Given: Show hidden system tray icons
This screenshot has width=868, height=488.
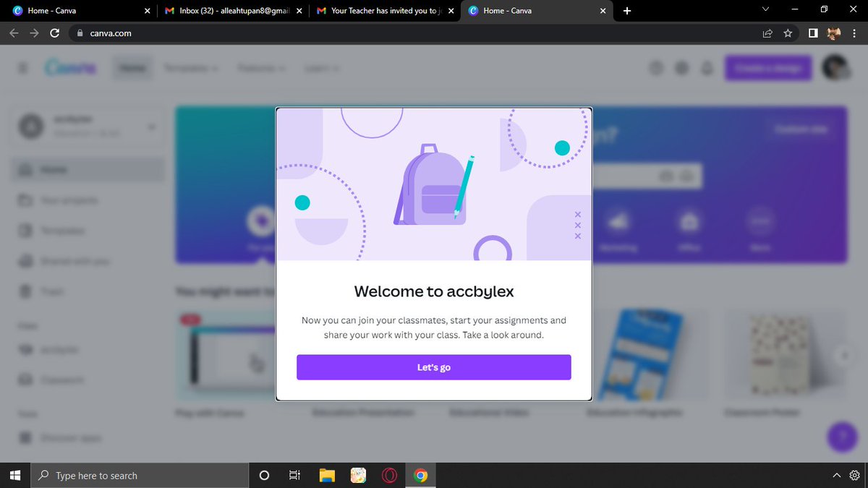Looking at the screenshot, I should [837, 475].
